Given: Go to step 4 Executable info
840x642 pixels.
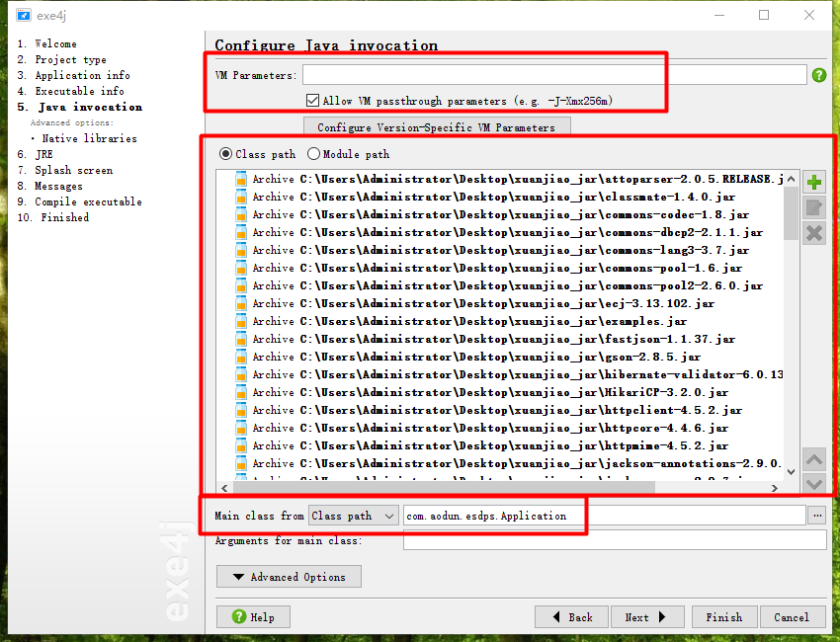Looking at the screenshot, I should [x=70, y=91].
